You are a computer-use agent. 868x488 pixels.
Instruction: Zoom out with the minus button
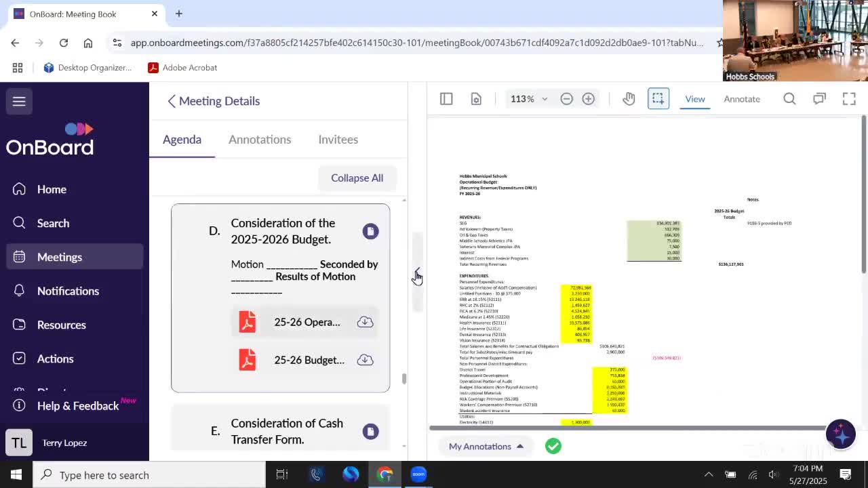[x=567, y=99]
